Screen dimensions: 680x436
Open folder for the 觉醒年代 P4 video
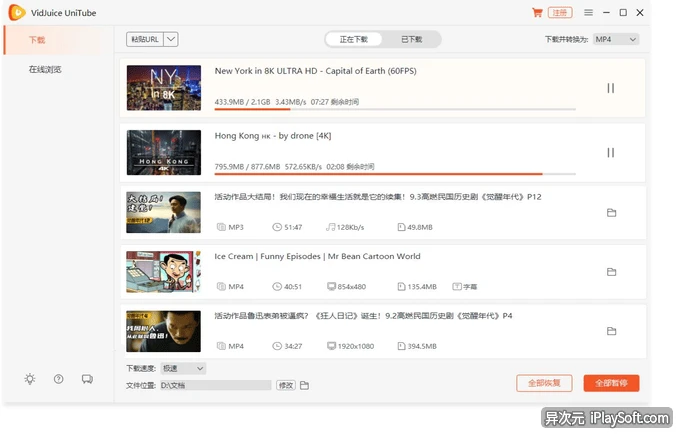(x=611, y=331)
